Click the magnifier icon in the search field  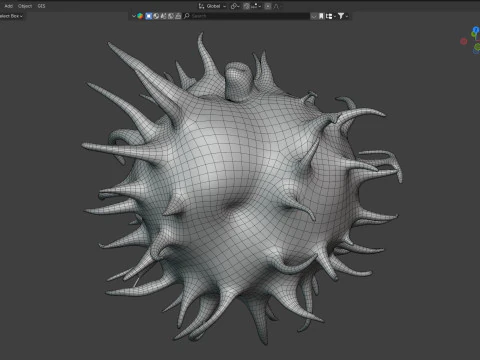[x=187, y=16]
